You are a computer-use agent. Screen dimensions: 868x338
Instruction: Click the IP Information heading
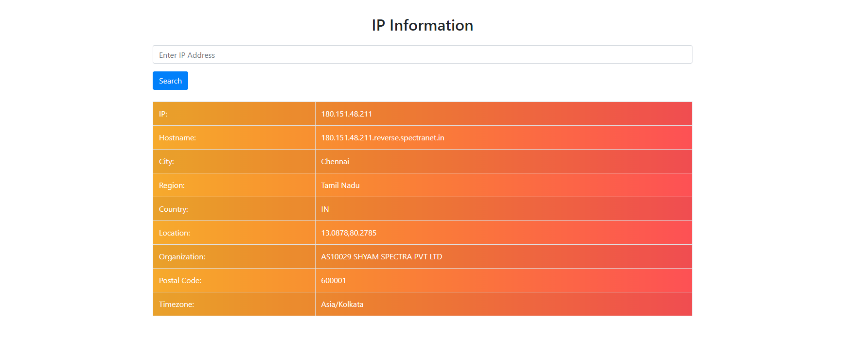tap(422, 25)
